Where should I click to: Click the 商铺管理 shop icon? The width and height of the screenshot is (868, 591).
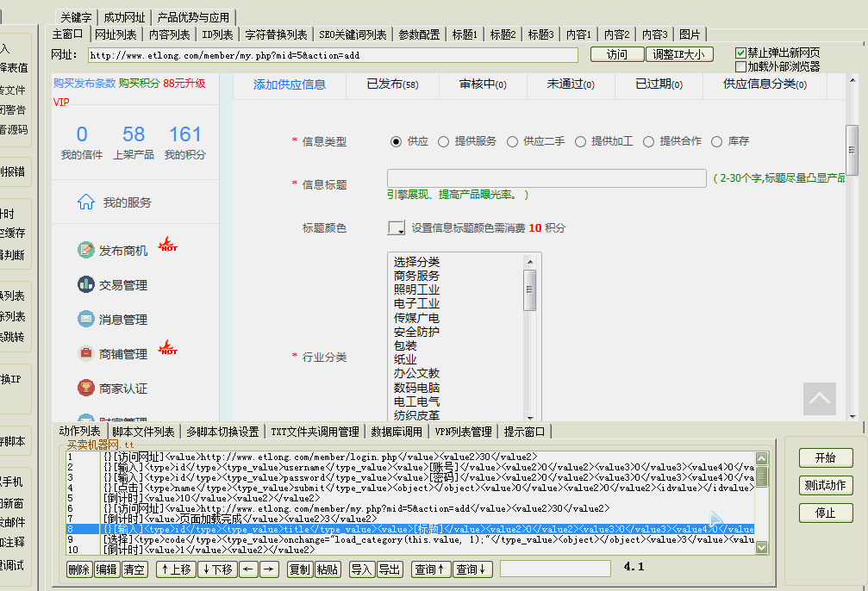pyautogui.click(x=86, y=353)
